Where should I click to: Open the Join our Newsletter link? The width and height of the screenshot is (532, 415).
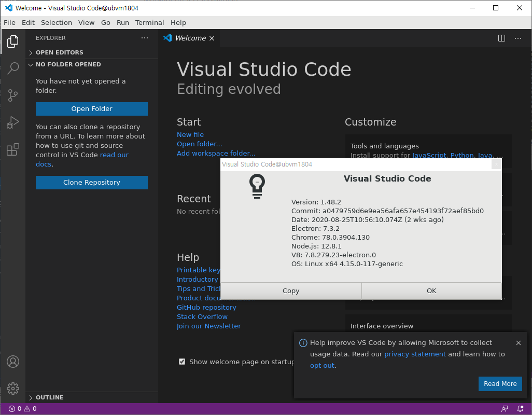click(x=208, y=326)
